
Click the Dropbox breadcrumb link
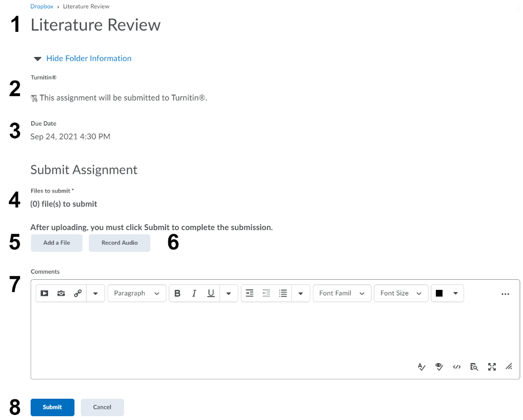tap(42, 6)
